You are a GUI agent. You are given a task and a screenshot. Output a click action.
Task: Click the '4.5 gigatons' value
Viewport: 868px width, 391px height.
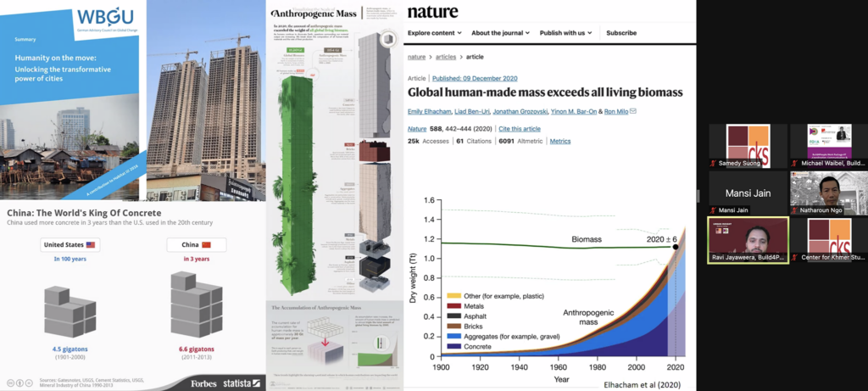click(x=70, y=349)
